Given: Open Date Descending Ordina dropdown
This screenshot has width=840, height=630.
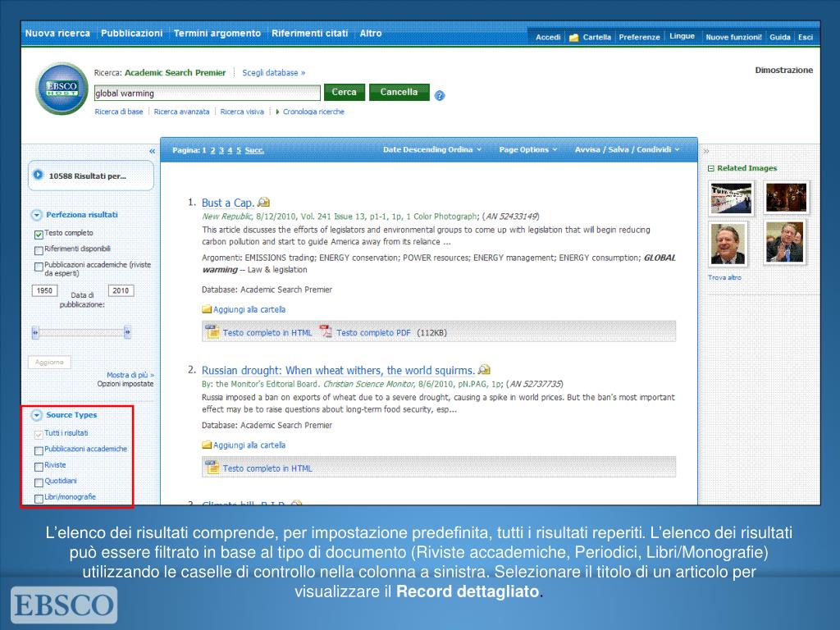Looking at the screenshot, I should [x=431, y=149].
